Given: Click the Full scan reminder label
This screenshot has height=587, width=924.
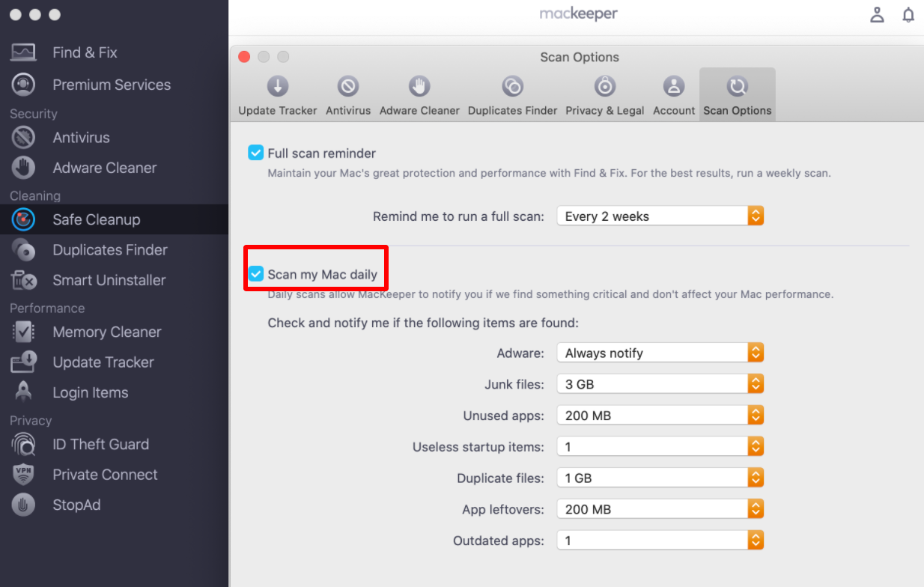Looking at the screenshot, I should tap(322, 153).
